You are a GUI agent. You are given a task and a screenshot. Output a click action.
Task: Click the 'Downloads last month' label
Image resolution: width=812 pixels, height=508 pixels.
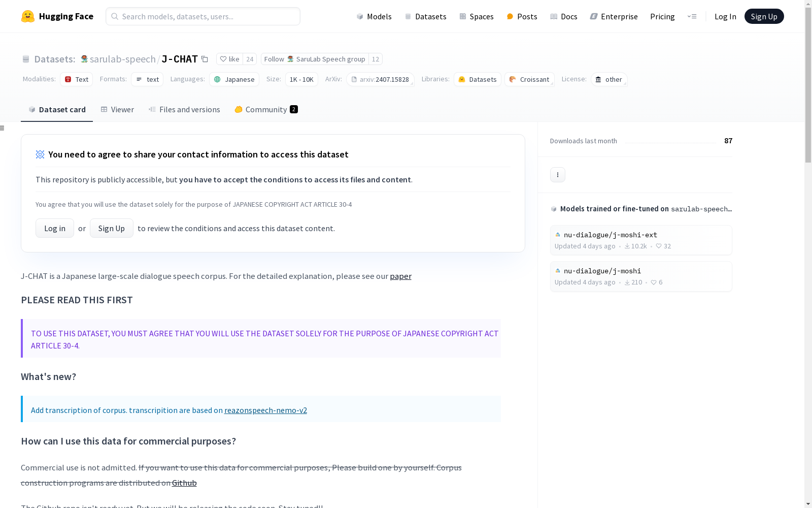tap(584, 141)
